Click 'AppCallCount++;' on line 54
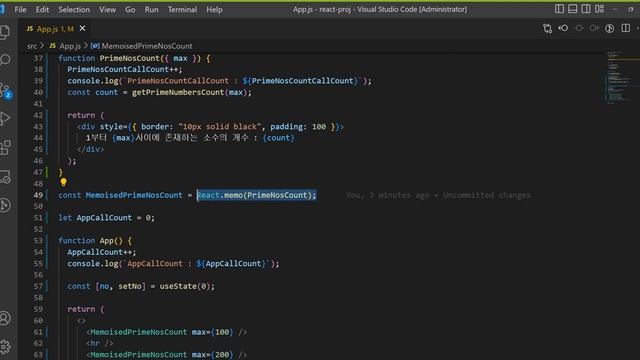Viewport: 640px width, 360px height. click(x=102, y=252)
